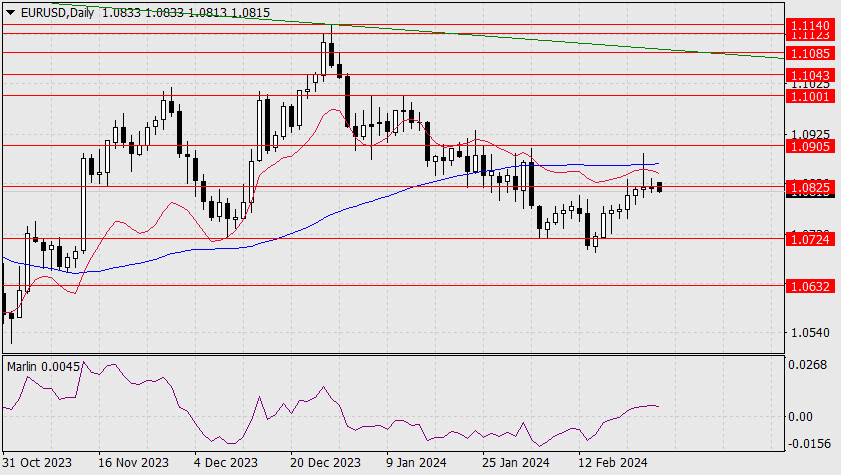Viewport: 841px width, 475px height.
Task: Click the 1.0540 price scale value
Action: (810, 332)
